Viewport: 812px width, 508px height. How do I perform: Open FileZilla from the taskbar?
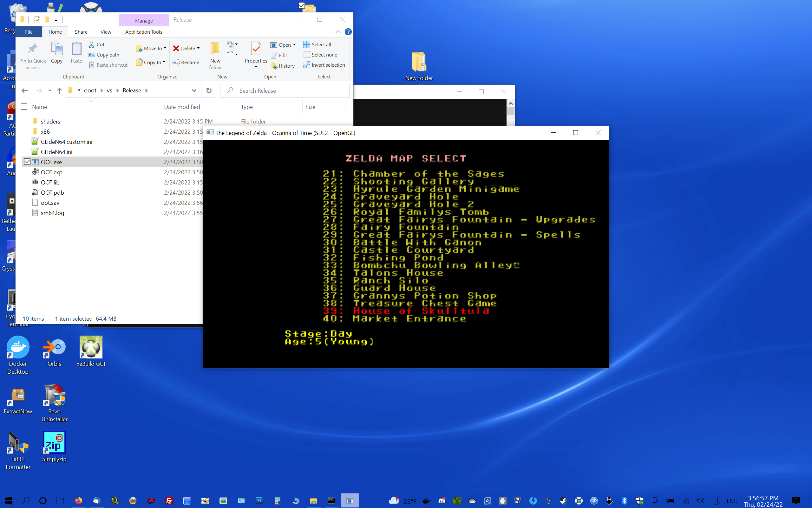(169, 501)
